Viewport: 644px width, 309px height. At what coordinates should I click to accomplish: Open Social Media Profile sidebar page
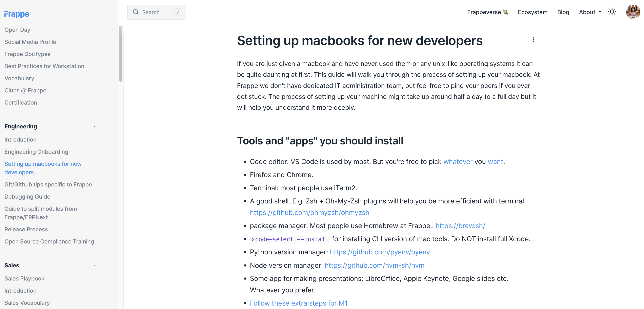pos(30,42)
